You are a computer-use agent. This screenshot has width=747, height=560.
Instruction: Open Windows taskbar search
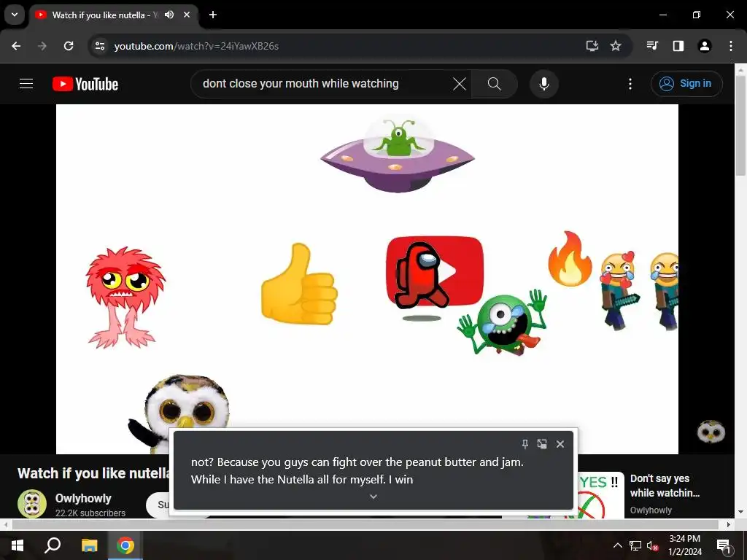click(53, 545)
